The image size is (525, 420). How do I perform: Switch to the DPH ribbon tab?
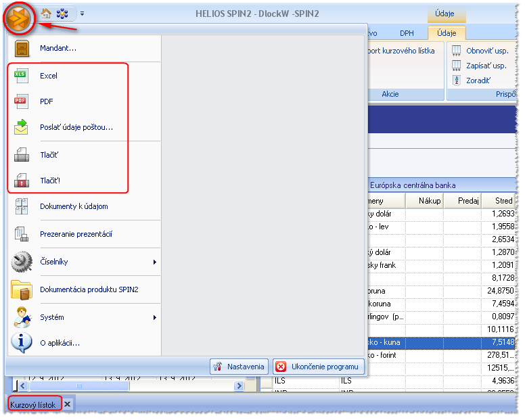tap(407, 33)
